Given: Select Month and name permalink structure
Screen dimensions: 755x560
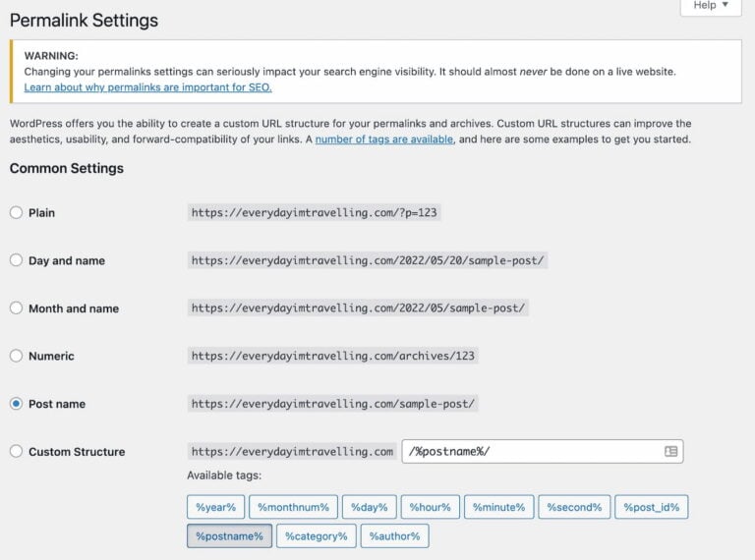Looking at the screenshot, I should pyautogui.click(x=16, y=308).
